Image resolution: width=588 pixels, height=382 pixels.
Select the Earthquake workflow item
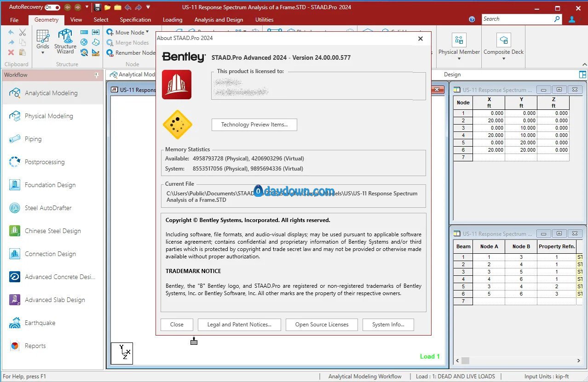pos(40,323)
